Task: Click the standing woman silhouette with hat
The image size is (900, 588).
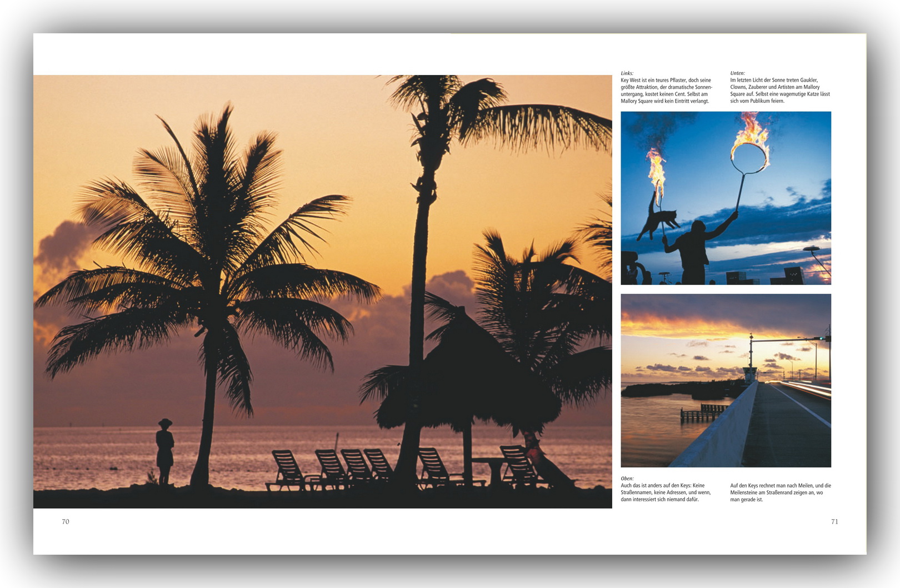Action: (x=164, y=451)
